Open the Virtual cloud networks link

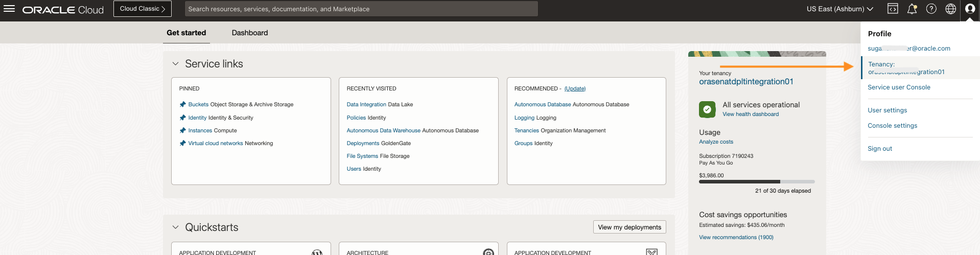click(x=216, y=143)
